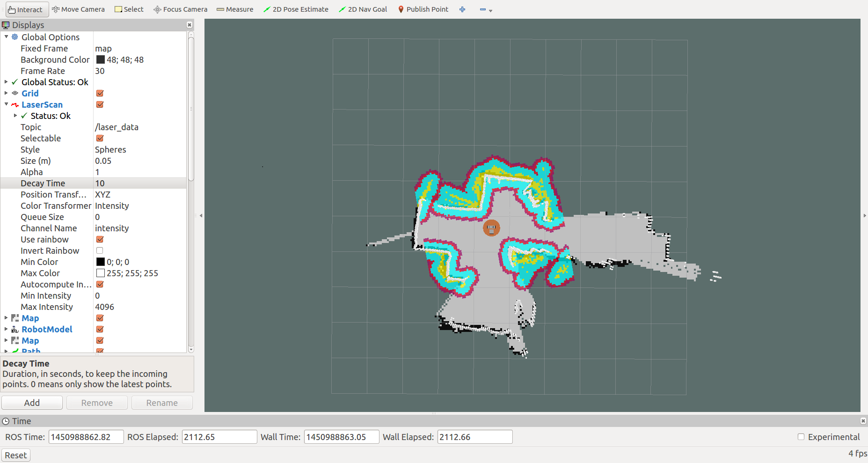Click the Remove display button
This screenshot has height=463, width=868.
(97, 403)
